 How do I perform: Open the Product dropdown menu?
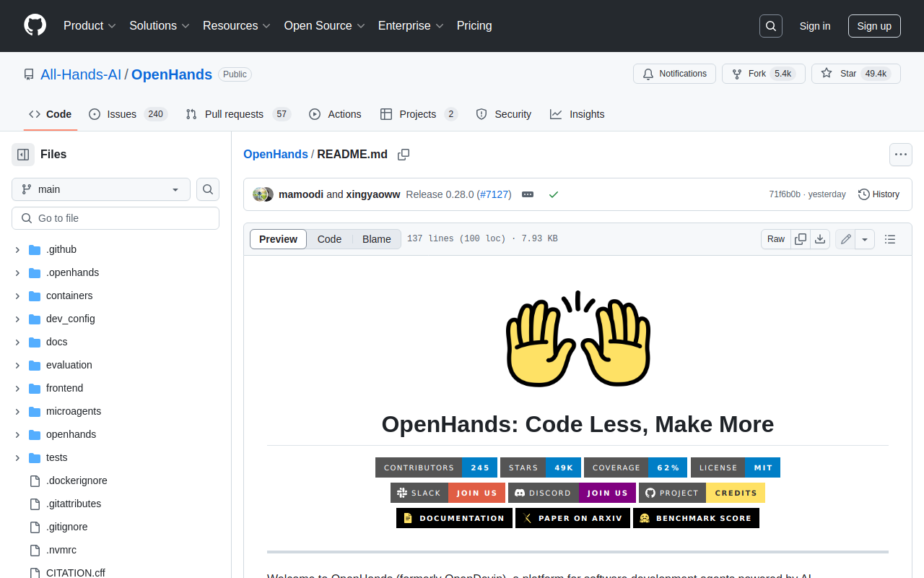pyautogui.click(x=90, y=26)
